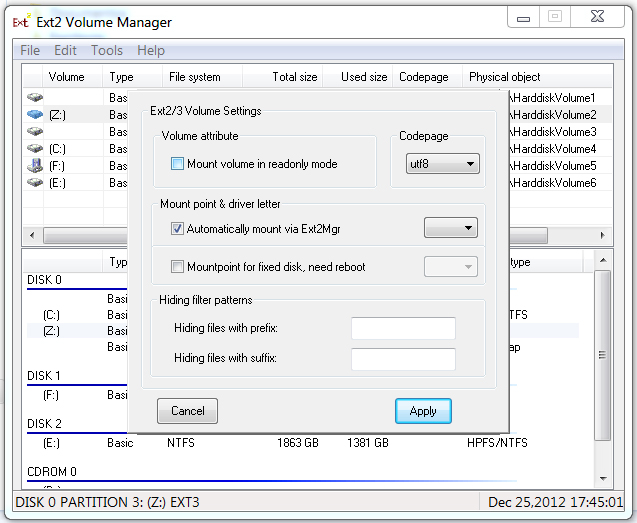Select HarddiskVolume6 entry
The image size is (637, 523).
[553, 183]
